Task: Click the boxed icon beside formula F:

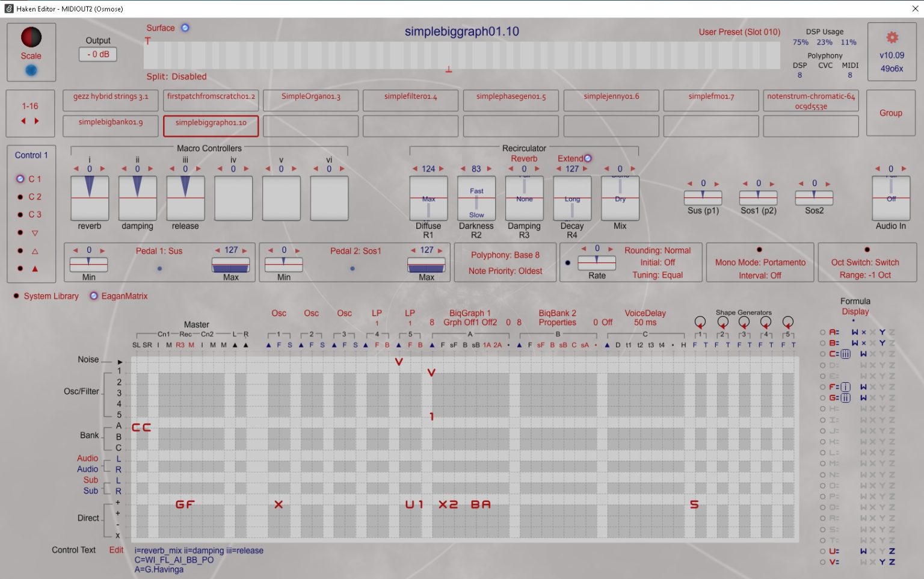Action: [x=846, y=387]
